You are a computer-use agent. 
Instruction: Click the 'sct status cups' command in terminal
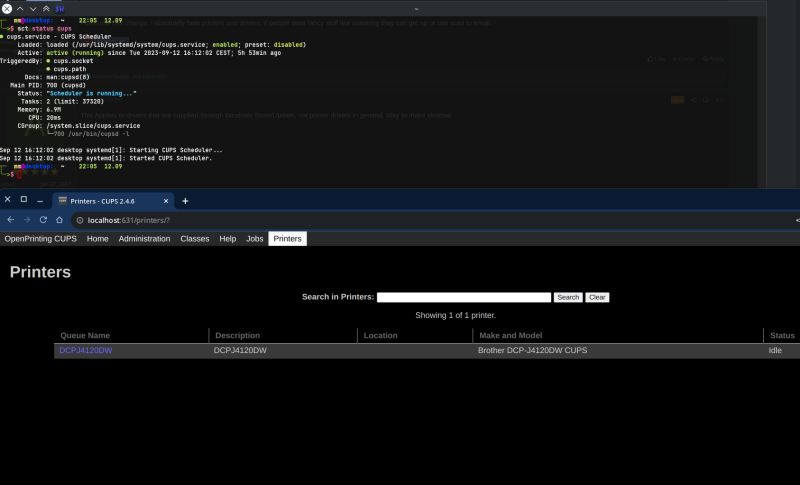[44, 29]
